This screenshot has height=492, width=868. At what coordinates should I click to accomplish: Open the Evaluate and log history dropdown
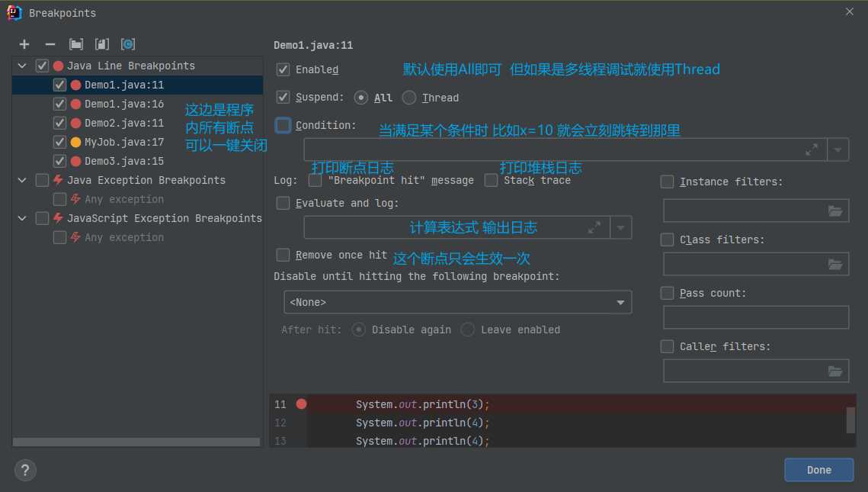click(621, 227)
